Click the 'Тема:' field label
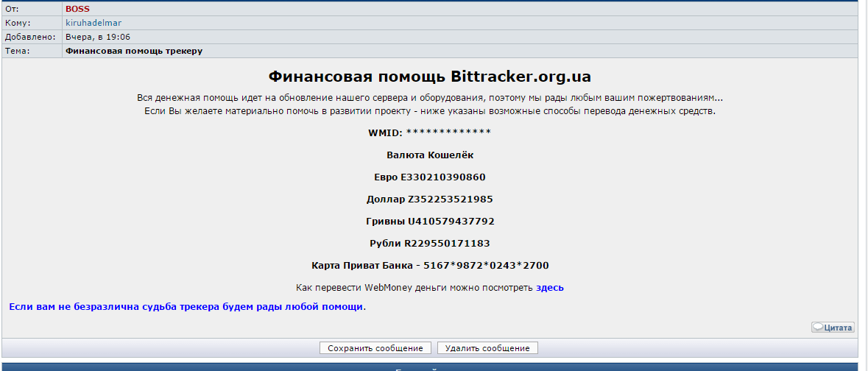Screen dimensions: 868x371 coord(17,51)
